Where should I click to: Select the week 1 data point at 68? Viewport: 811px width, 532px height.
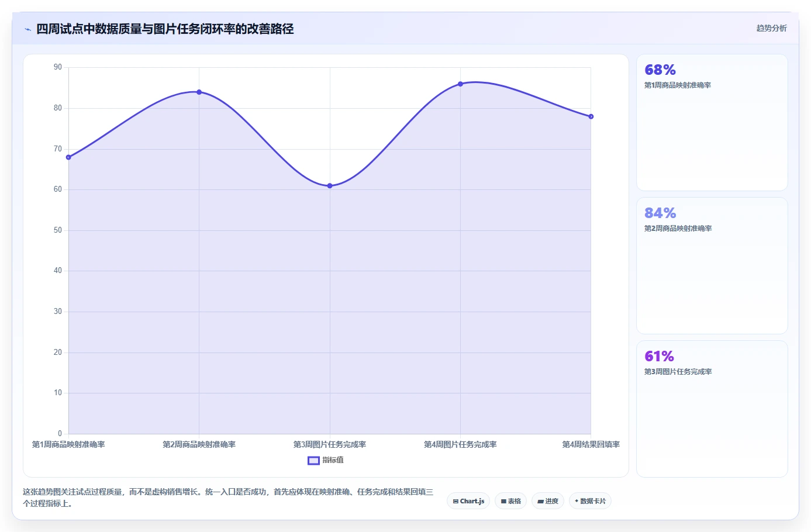pyautogui.click(x=68, y=157)
